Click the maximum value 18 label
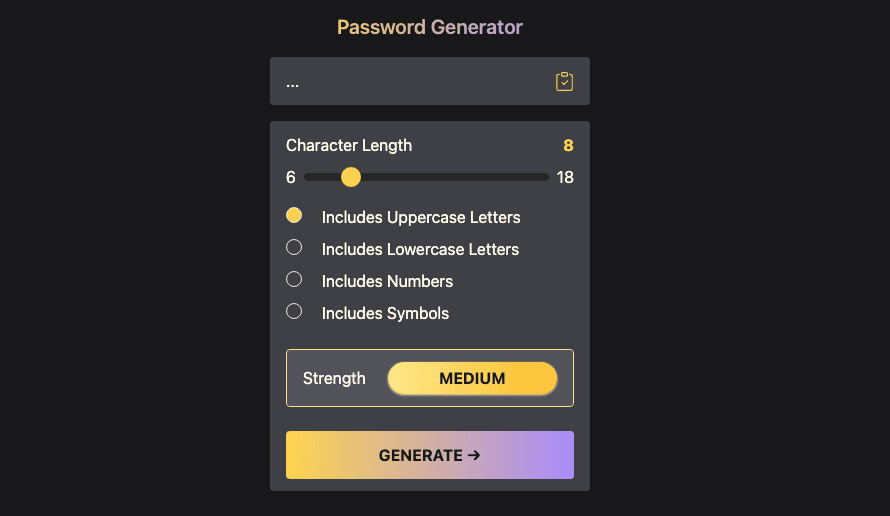The image size is (890, 516). click(x=565, y=178)
